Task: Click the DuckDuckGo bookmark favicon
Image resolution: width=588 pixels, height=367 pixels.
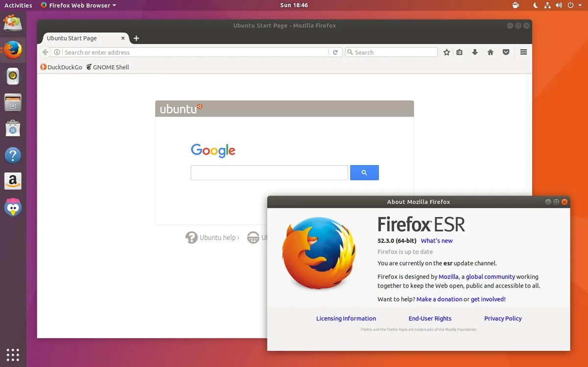Action: [43, 67]
